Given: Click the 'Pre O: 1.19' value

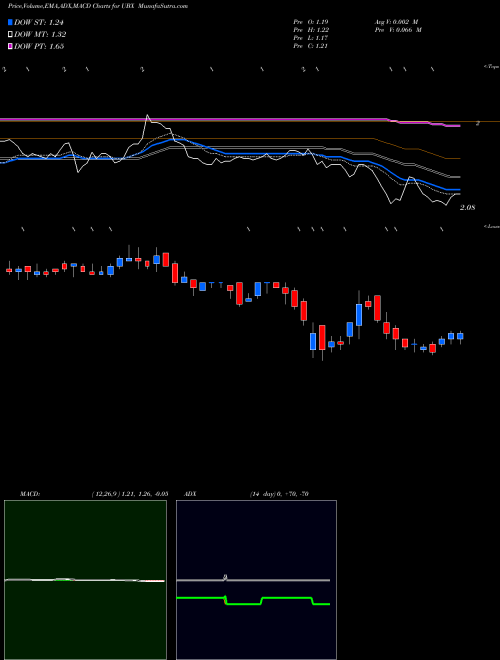Looking at the screenshot, I should (x=311, y=22).
